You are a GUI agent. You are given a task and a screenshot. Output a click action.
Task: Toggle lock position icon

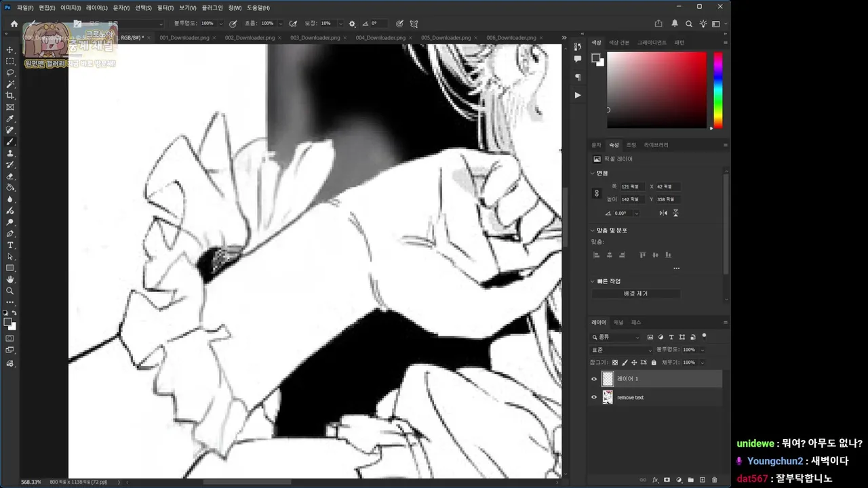click(634, 363)
